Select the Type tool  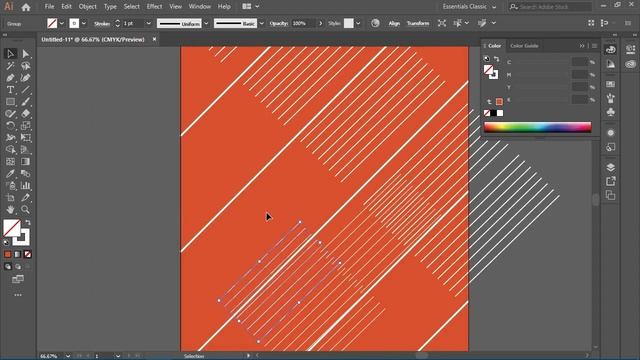click(10, 90)
